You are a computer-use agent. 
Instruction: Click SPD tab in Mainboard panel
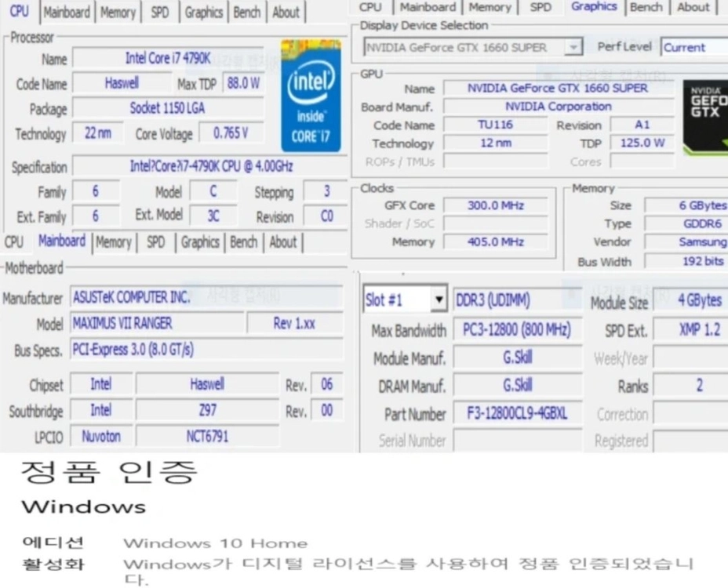155,242
